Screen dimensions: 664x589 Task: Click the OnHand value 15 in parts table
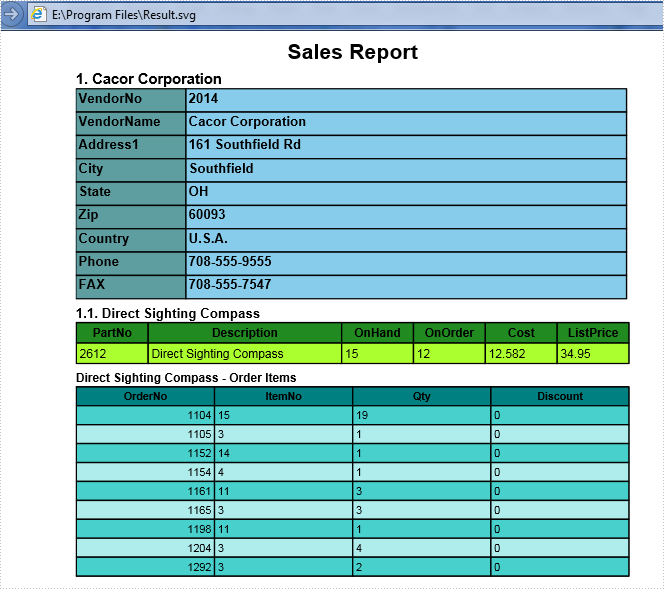click(x=377, y=353)
